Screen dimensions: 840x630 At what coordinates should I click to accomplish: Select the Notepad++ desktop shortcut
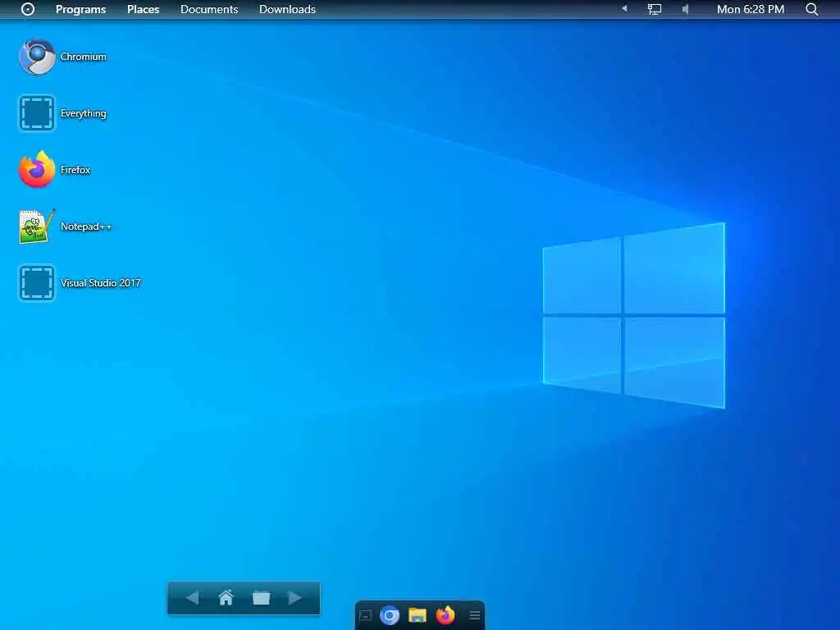click(66, 226)
